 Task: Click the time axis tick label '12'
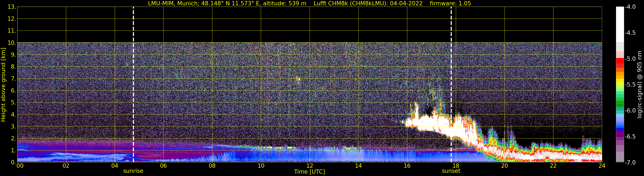click(x=310, y=166)
